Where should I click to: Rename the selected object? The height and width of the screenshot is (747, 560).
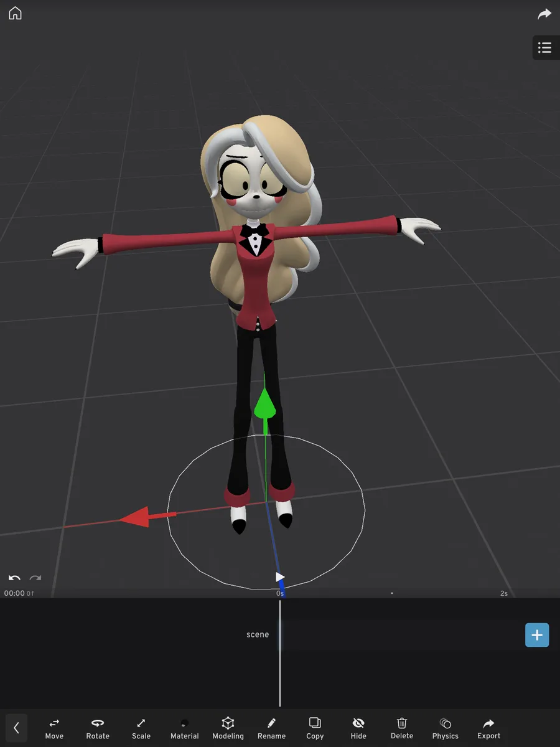pos(272,728)
